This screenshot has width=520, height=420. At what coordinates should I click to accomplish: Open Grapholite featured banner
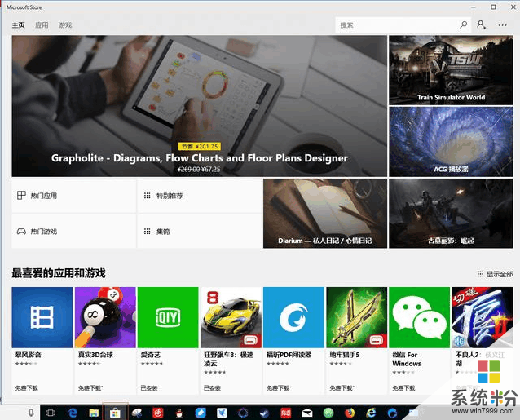(200, 106)
